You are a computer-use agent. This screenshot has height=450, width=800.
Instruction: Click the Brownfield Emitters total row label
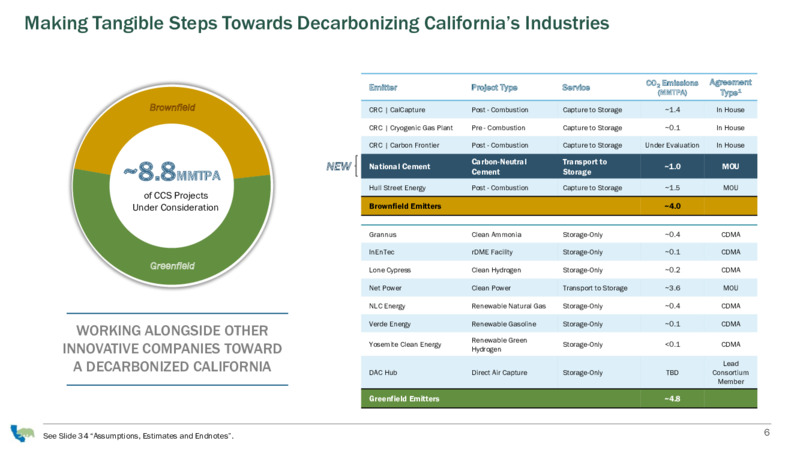(x=405, y=206)
